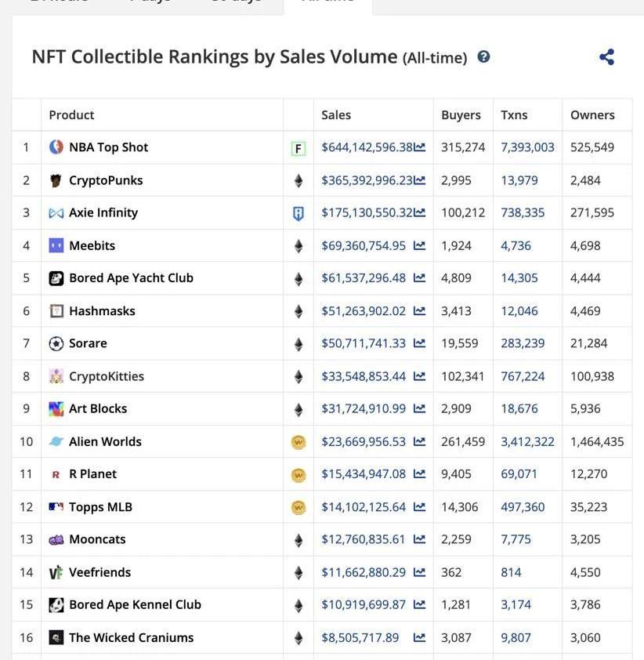Open the Axie Infinity product link
644x660 pixels.
tap(103, 212)
